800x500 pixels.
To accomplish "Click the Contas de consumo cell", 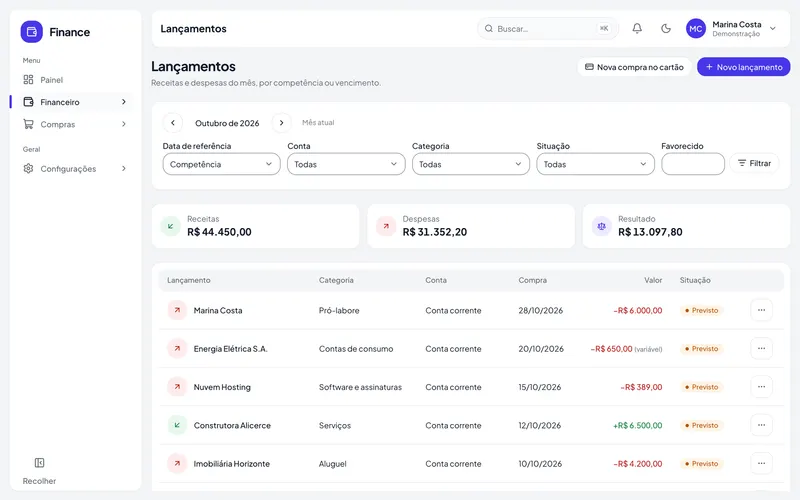I will [x=356, y=348].
